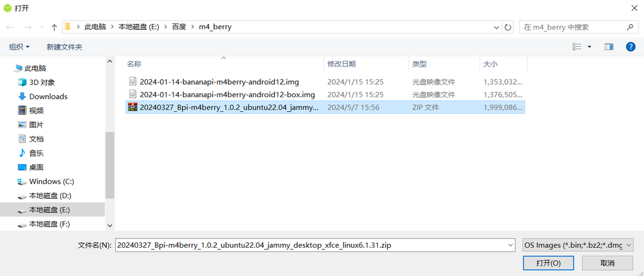Click the 取消 button
Viewport: 644px width, 276px height.
(x=608, y=263)
